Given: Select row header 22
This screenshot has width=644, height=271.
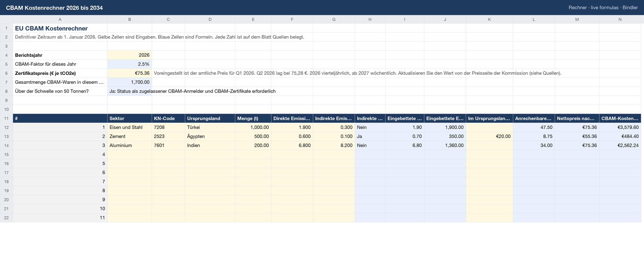Looking at the screenshot, I should pyautogui.click(x=6, y=218).
